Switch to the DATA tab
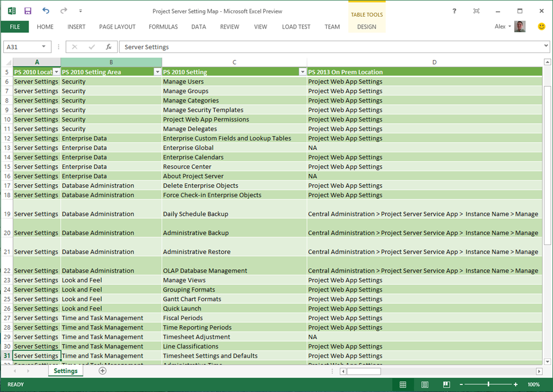 click(199, 27)
